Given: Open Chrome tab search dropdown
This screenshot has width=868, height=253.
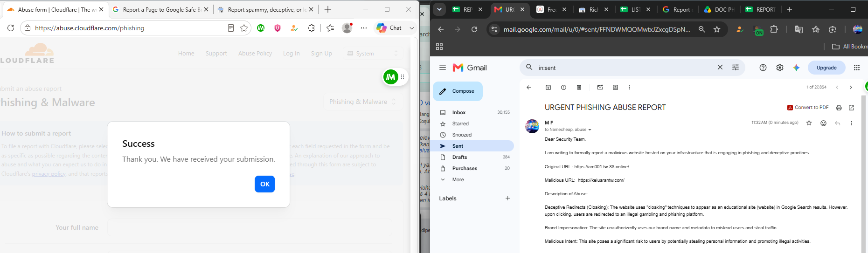Looking at the screenshot, I should pos(439,9).
